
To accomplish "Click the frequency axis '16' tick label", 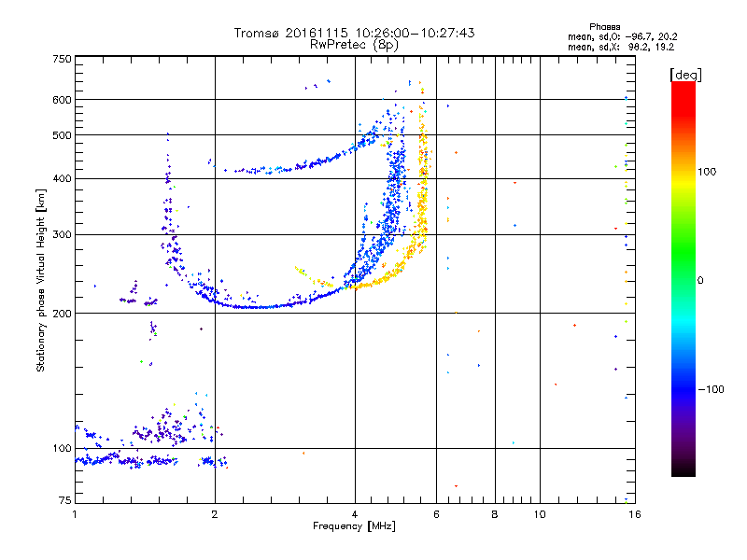I will [x=635, y=514].
